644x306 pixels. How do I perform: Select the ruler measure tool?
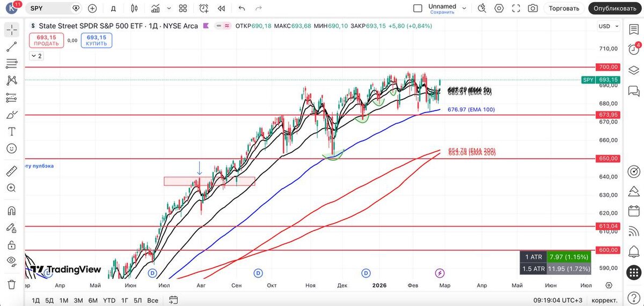[12, 171]
